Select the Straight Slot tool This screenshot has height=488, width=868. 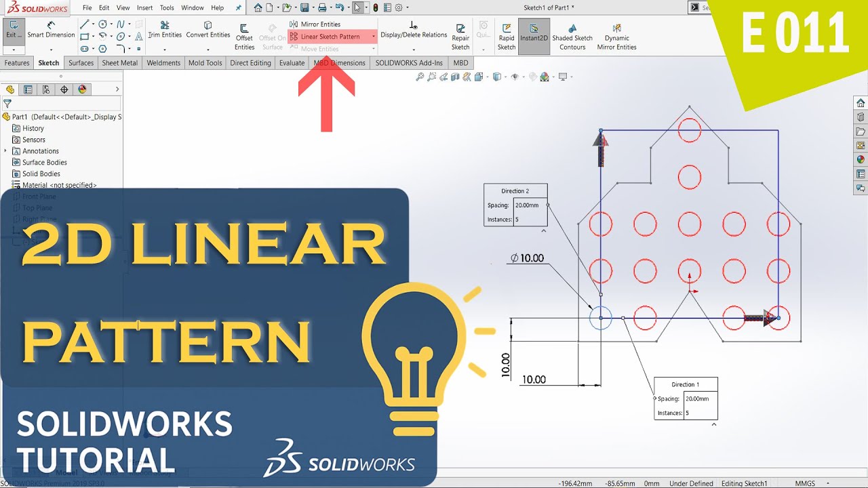point(84,49)
